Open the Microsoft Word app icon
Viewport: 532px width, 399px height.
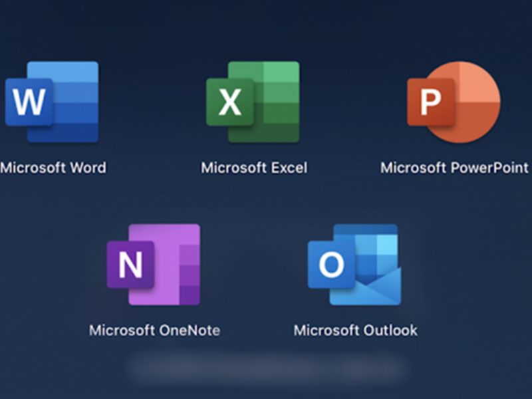click(52, 102)
